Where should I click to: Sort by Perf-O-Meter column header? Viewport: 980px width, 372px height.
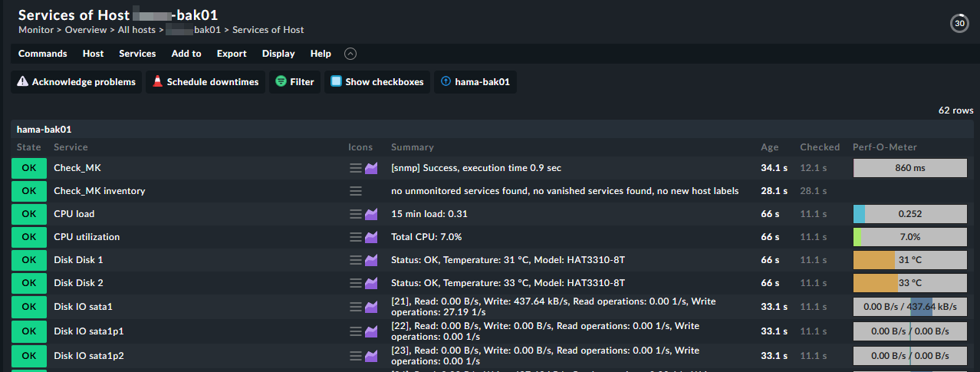tap(885, 147)
